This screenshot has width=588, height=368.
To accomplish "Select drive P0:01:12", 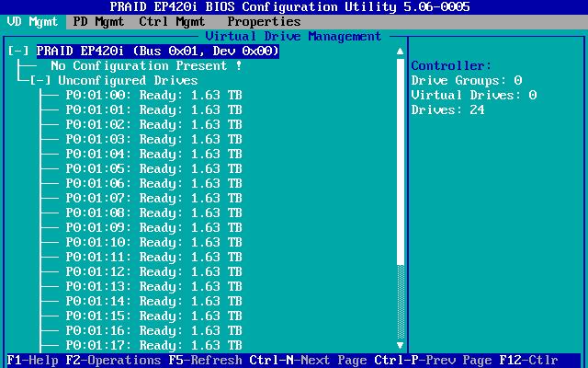I will pyautogui.click(x=153, y=271).
